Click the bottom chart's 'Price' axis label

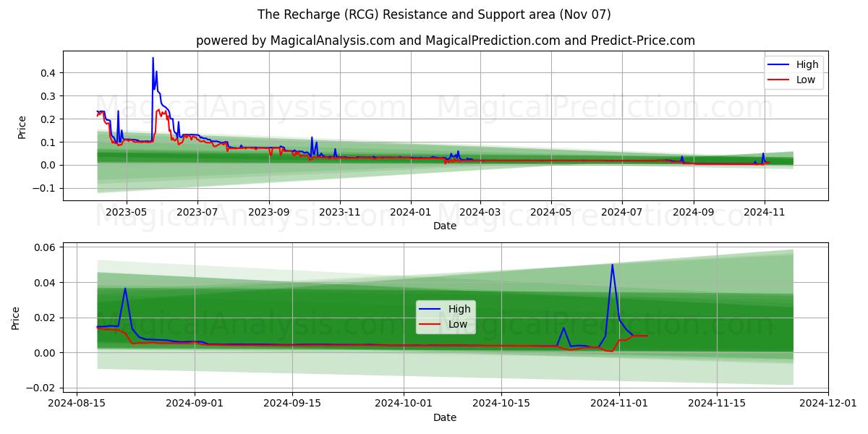(x=16, y=318)
